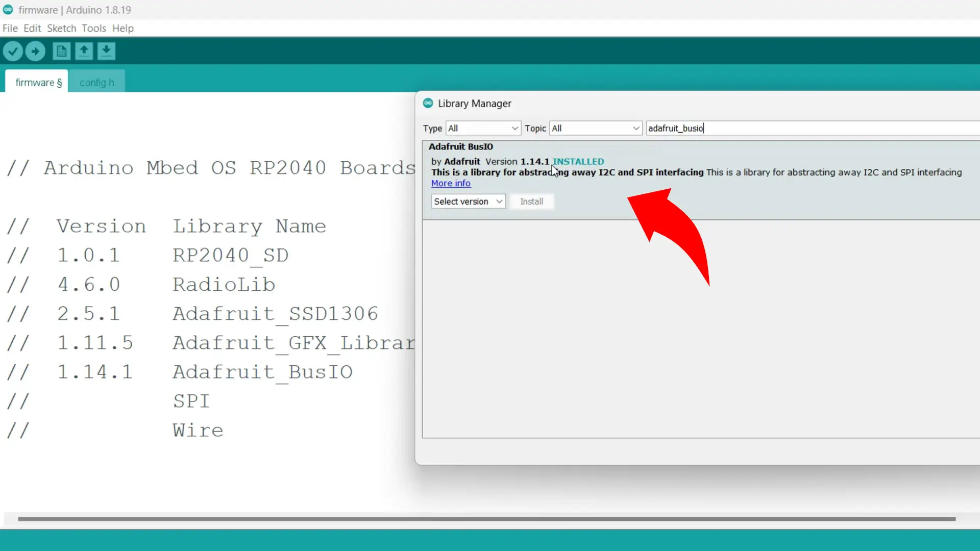Click the Library Manager window icon

point(428,103)
